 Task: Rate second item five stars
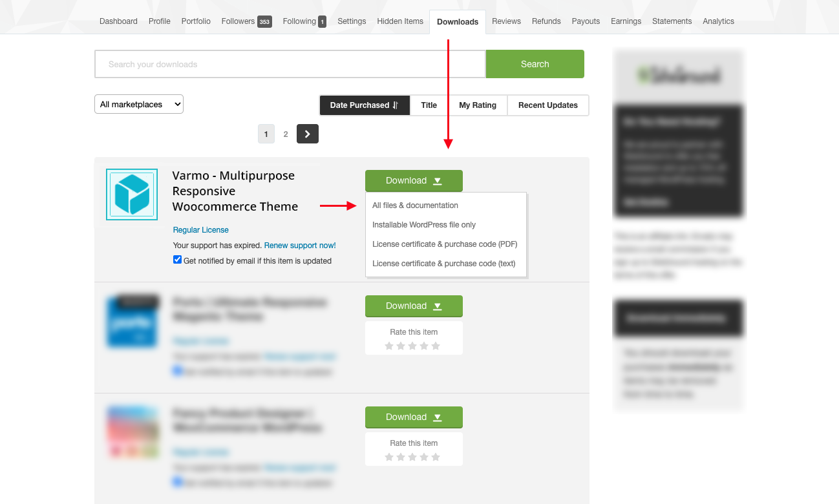pos(436,346)
